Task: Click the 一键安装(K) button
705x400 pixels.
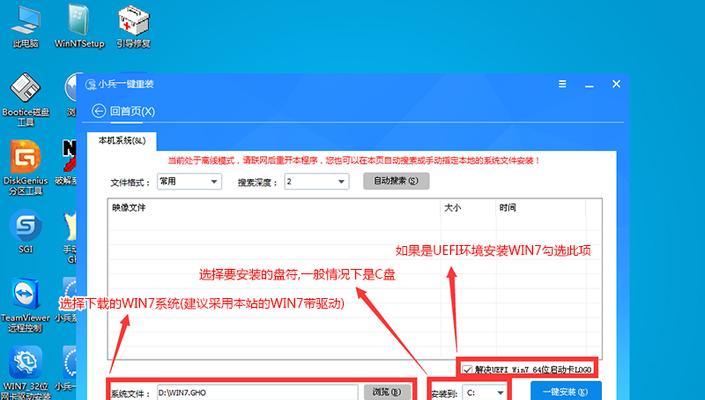Action: (566, 391)
